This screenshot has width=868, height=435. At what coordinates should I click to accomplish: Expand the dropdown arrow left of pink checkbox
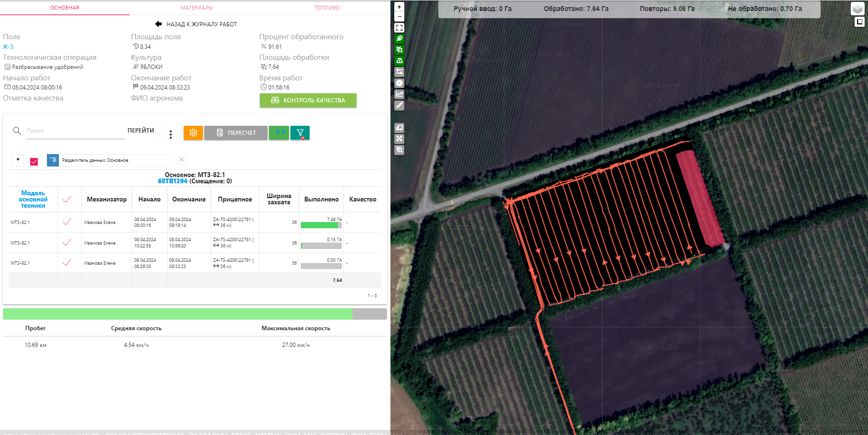pyautogui.click(x=18, y=160)
